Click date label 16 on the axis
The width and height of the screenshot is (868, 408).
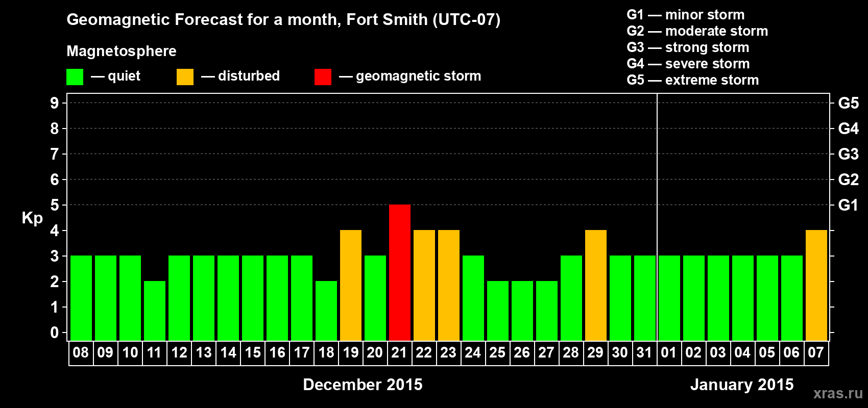click(277, 352)
